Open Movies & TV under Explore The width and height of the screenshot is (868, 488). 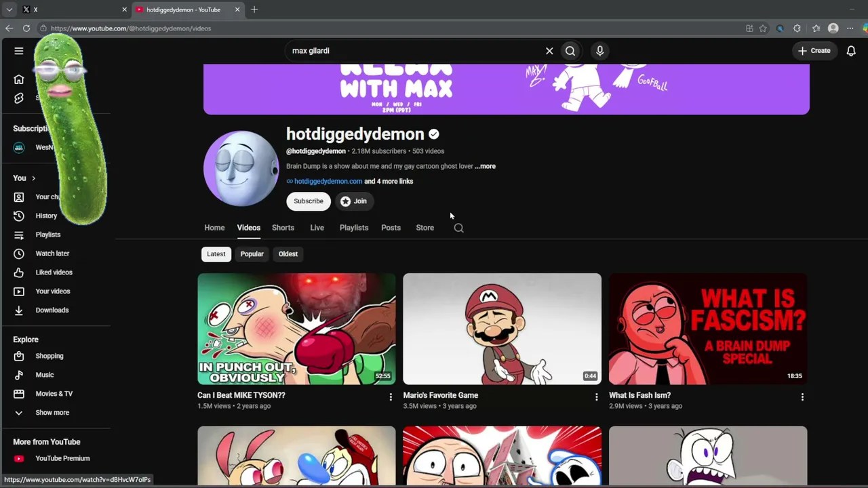point(54,394)
